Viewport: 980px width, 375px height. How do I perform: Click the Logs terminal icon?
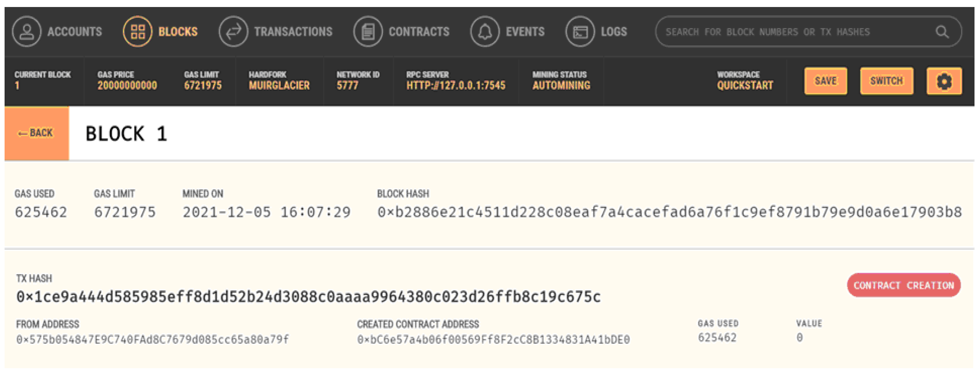[580, 31]
